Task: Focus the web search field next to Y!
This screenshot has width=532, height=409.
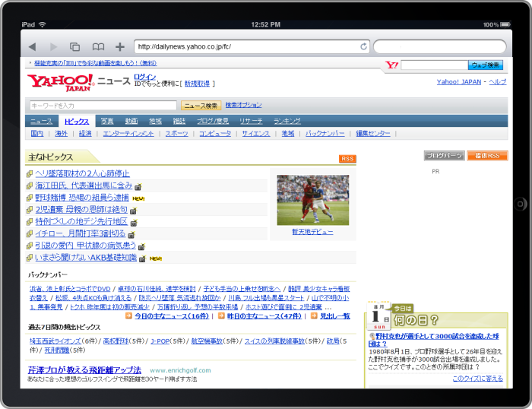Action: click(434, 65)
